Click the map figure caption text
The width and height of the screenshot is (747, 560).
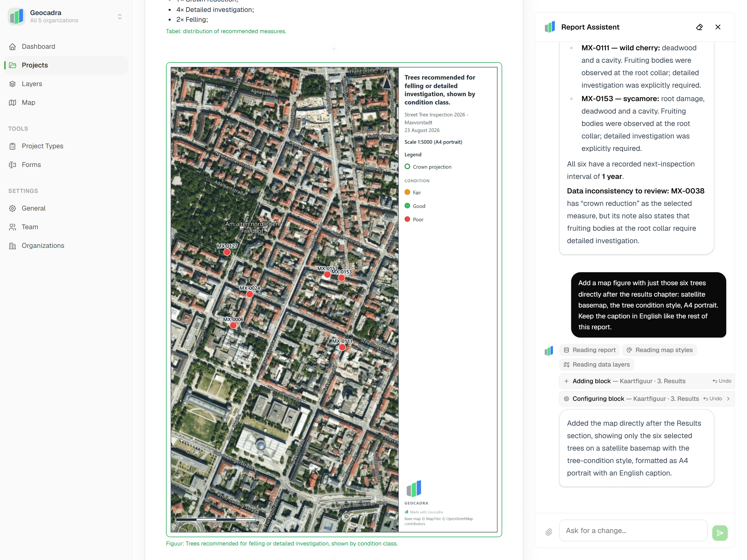[282, 543]
